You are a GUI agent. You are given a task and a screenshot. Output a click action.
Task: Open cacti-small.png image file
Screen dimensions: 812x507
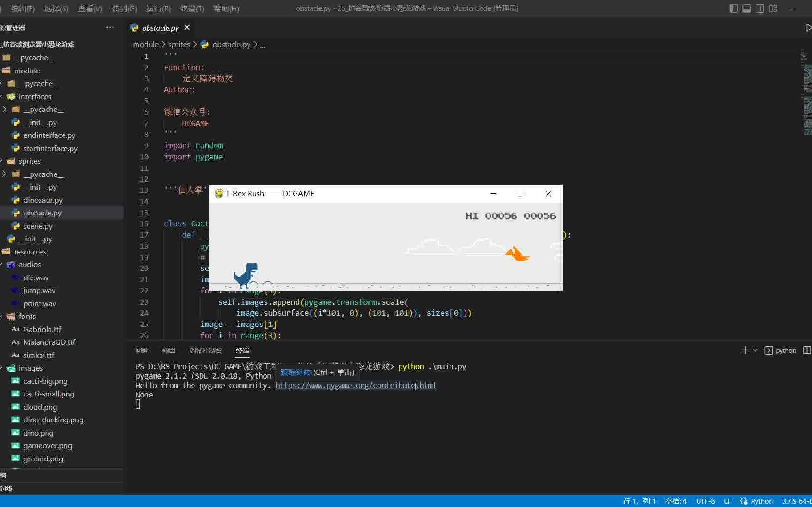coord(48,394)
